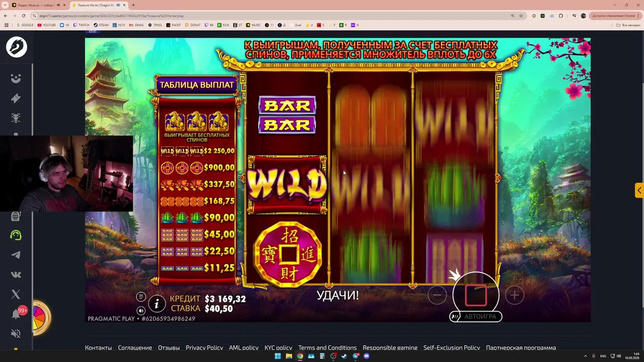Open the Соглашение footer link
The height and width of the screenshot is (362, 644).
[x=135, y=347]
